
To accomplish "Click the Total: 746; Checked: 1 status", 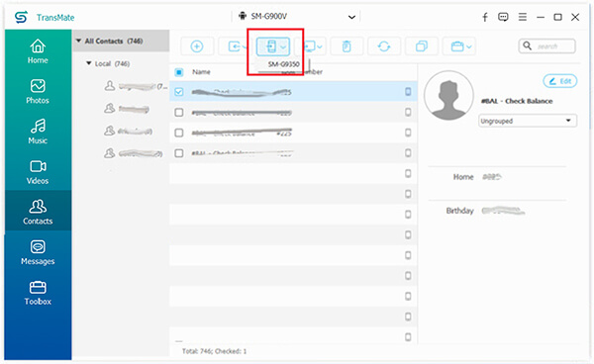I will (214, 351).
